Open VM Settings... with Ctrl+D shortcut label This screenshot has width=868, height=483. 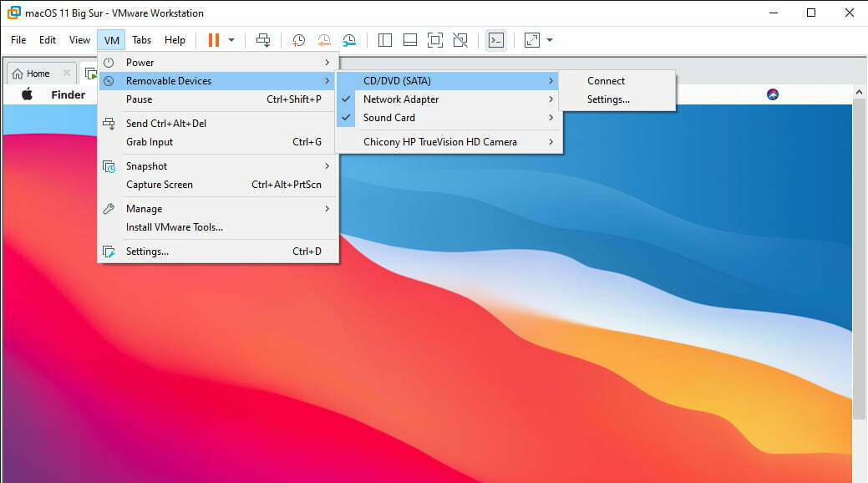click(x=218, y=252)
